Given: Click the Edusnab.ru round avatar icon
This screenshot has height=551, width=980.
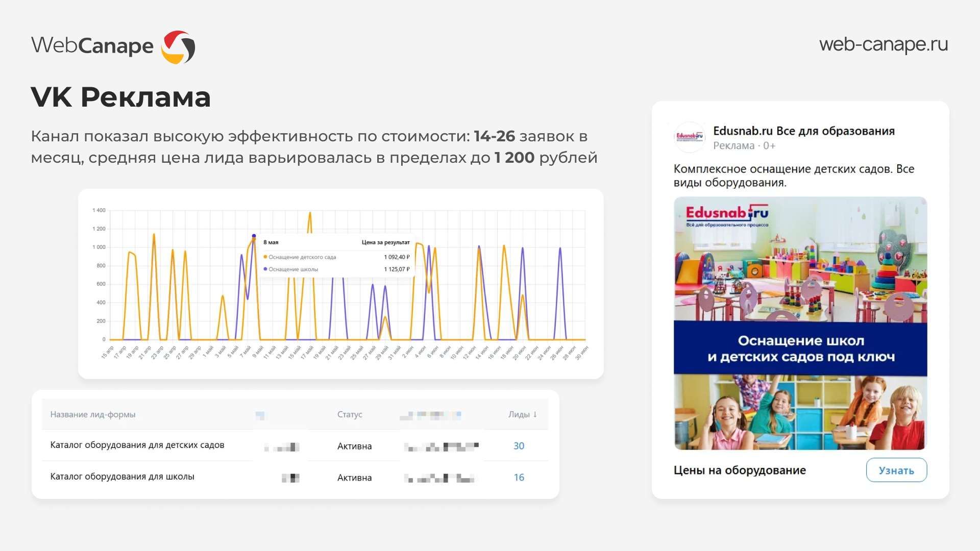Looking at the screenshot, I should click(x=689, y=137).
